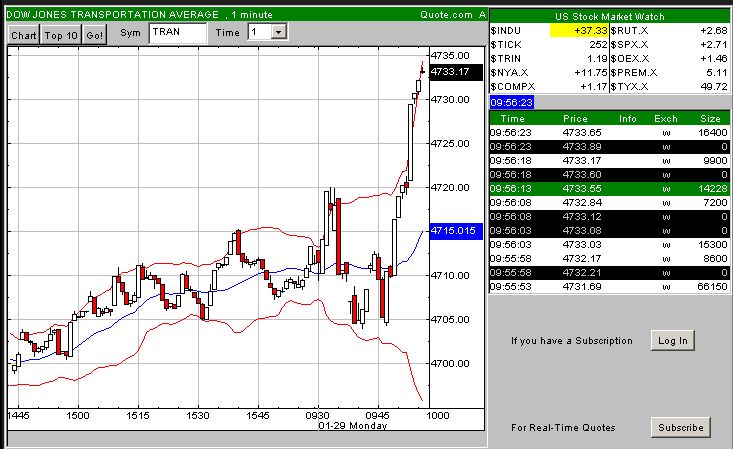
Task: Click the 09:56:23 blue clock display
Action: (512, 102)
